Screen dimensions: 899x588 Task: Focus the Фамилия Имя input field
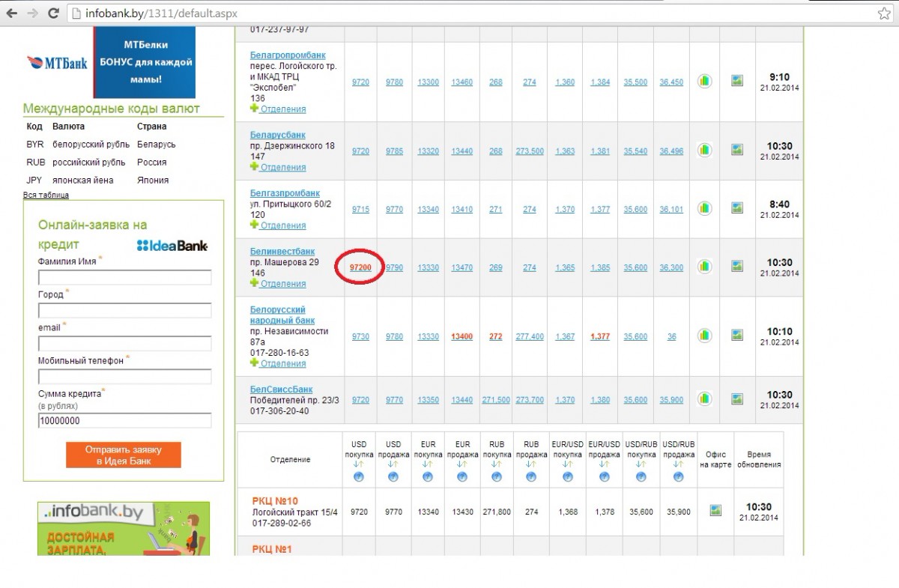click(125, 278)
